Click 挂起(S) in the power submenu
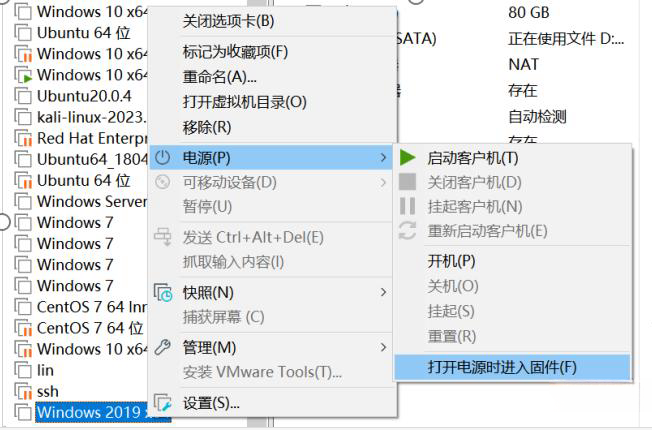652x430 pixels. [x=451, y=311]
